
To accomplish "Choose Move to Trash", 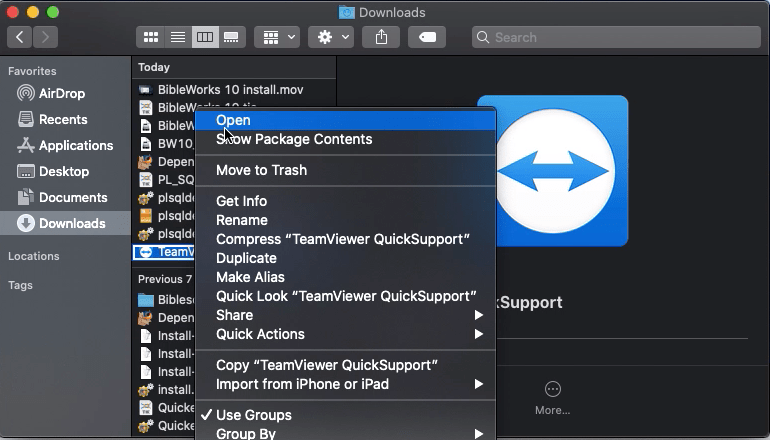I will pos(346,170).
